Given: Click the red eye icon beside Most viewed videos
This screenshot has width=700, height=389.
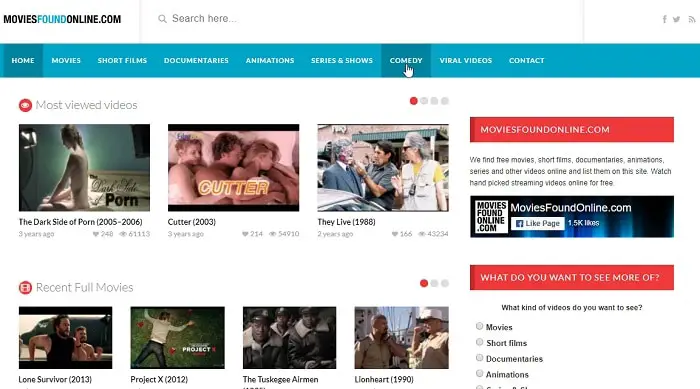Looking at the screenshot, I should (x=25, y=105).
